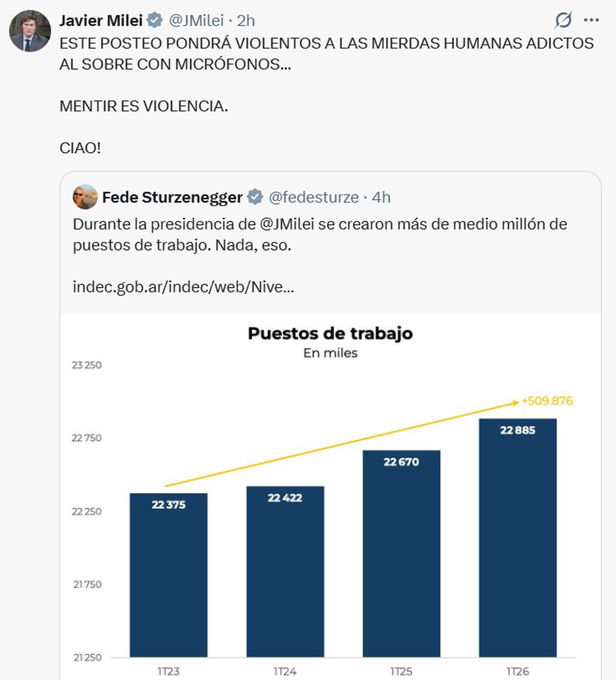Open the @fedesturze handle
The image size is (616, 680).
pos(314,197)
